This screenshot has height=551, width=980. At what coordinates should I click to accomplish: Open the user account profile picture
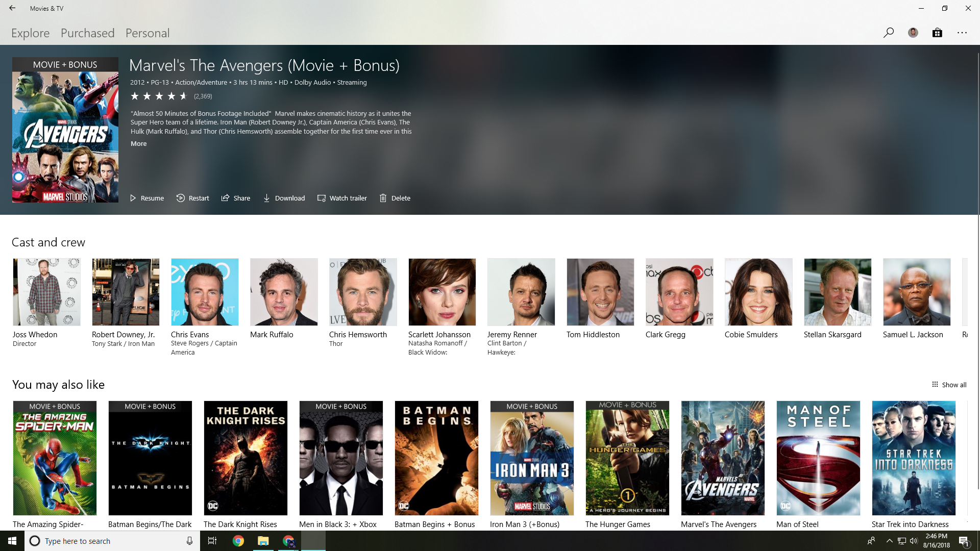pyautogui.click(x=913, y=33)
